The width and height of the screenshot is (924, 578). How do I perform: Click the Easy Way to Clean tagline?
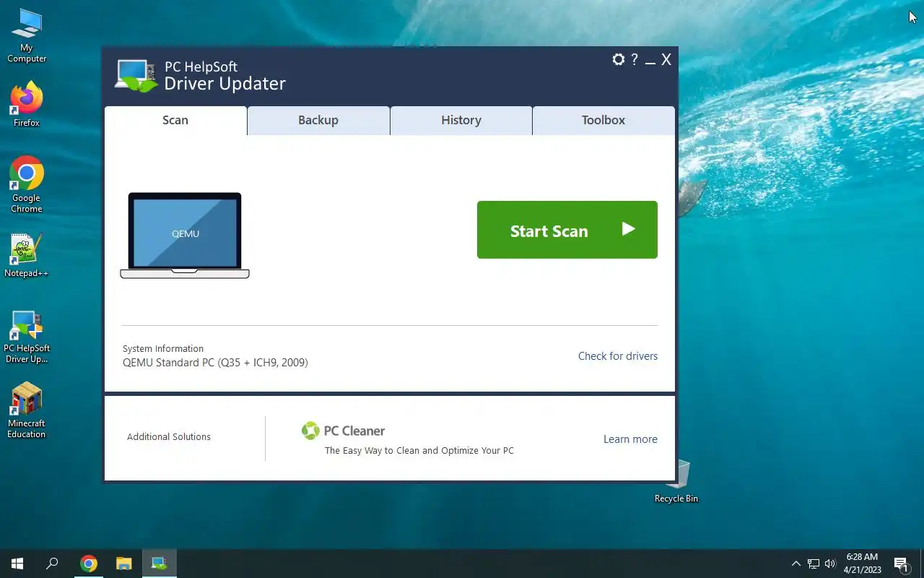pyautogui.click(x=419, y=451)
